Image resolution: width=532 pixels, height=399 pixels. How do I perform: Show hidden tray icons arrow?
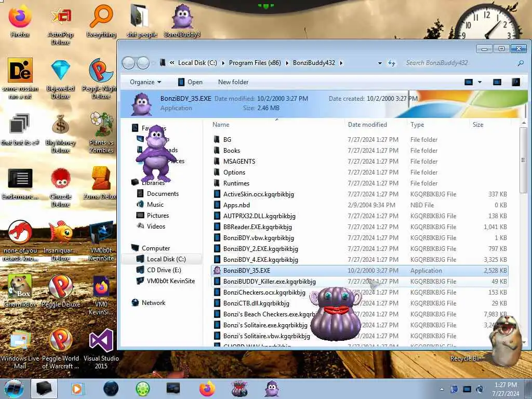pyautogui.click(x=442, y=389)
